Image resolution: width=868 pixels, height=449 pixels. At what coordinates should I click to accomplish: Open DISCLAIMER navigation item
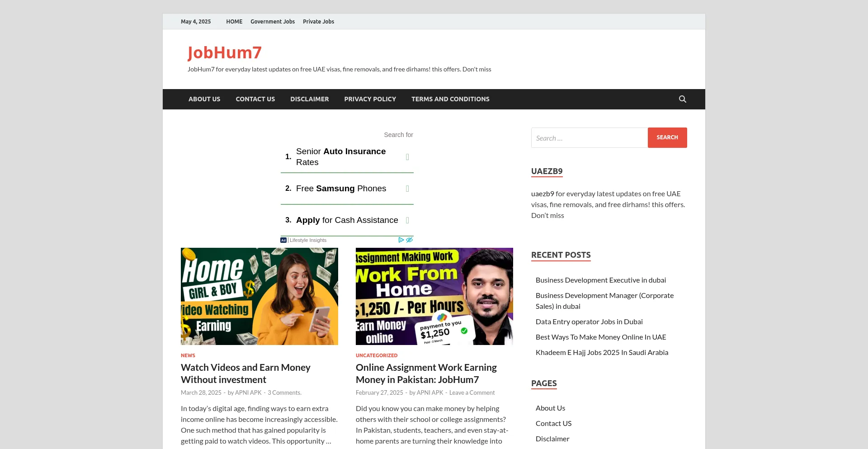click(x=309, y=99)
